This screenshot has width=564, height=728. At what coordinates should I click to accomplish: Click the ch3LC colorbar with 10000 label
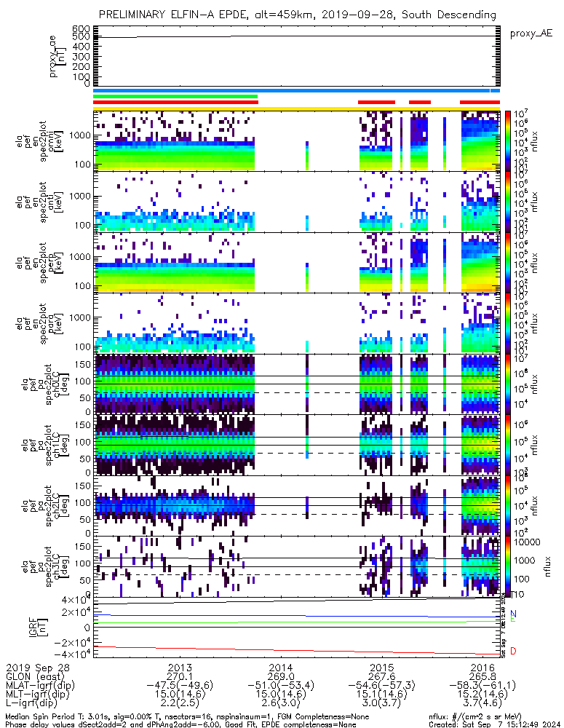[508, 566]
